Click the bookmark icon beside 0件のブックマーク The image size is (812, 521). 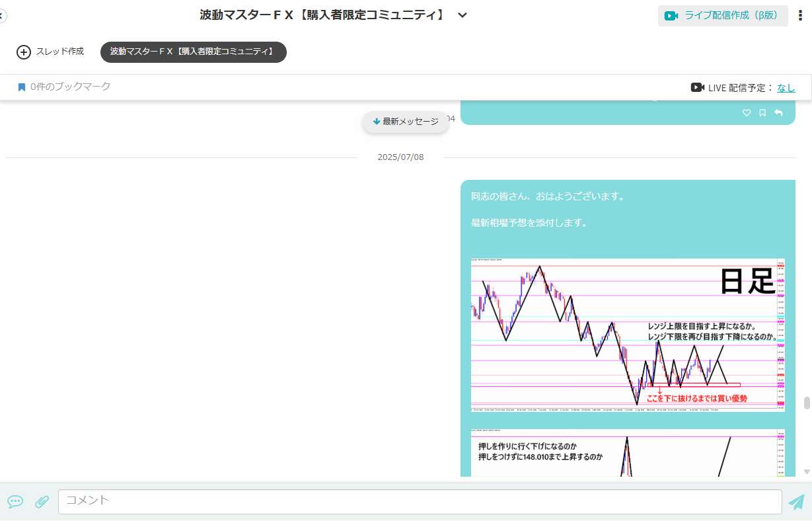click(22, 87)
